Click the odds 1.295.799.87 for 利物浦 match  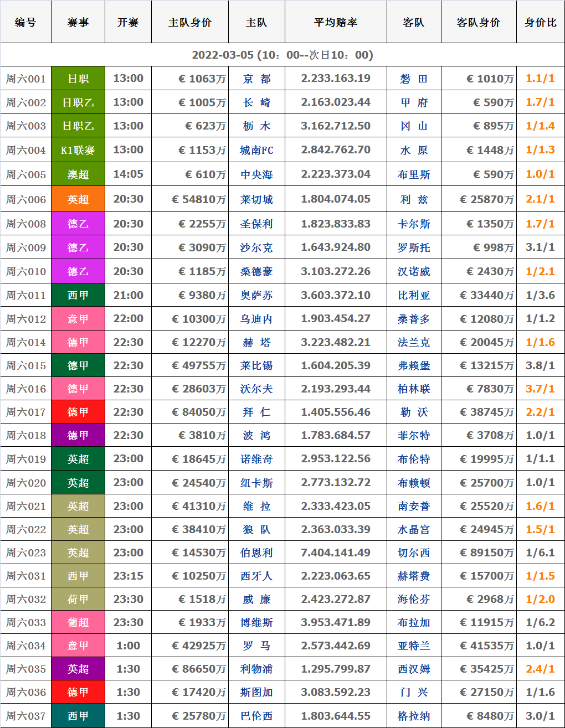point(336,669)
